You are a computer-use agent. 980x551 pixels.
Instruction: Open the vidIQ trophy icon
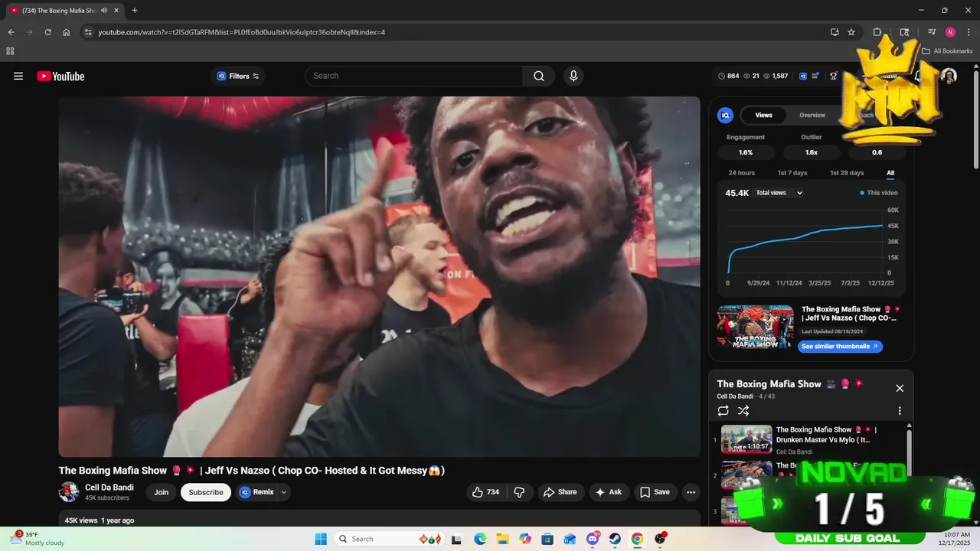(834, 76)
